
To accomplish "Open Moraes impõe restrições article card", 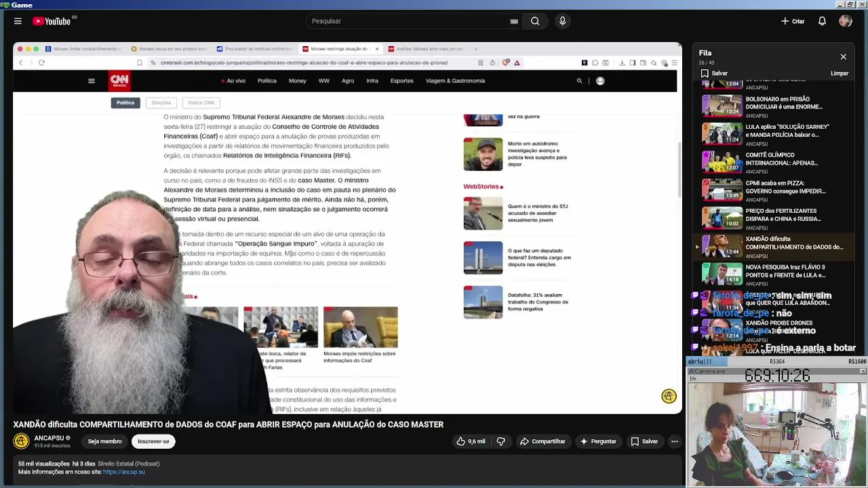I will coord(360,335).
